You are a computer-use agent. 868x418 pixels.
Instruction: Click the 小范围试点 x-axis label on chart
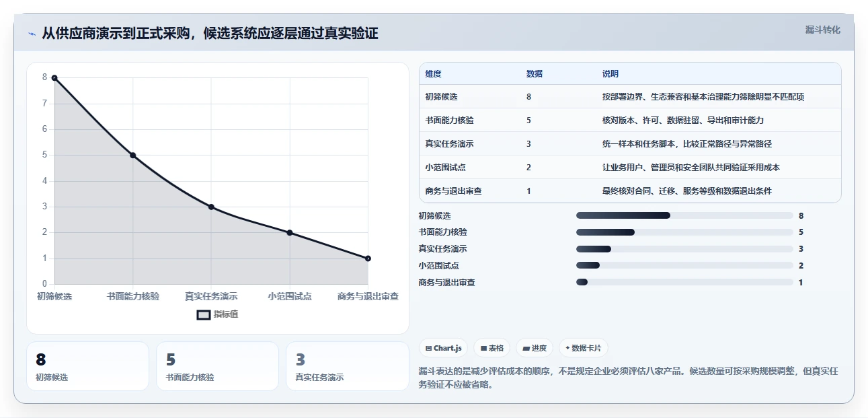point(290,296)
